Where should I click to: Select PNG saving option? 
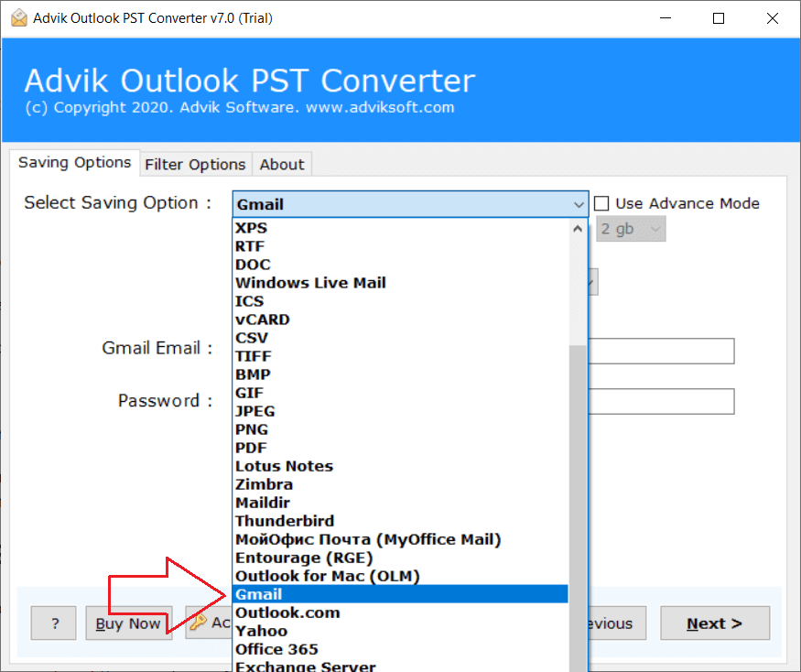coord(401,429)
